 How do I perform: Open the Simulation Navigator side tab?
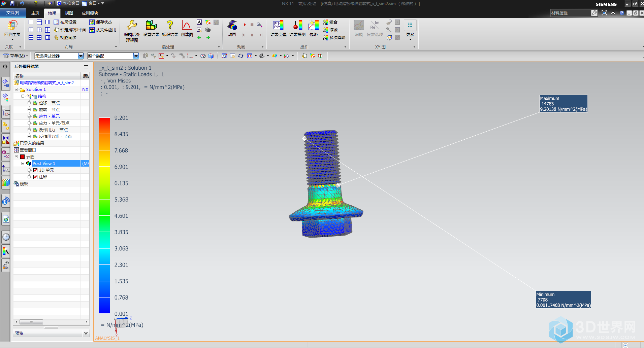pos(6,84)
